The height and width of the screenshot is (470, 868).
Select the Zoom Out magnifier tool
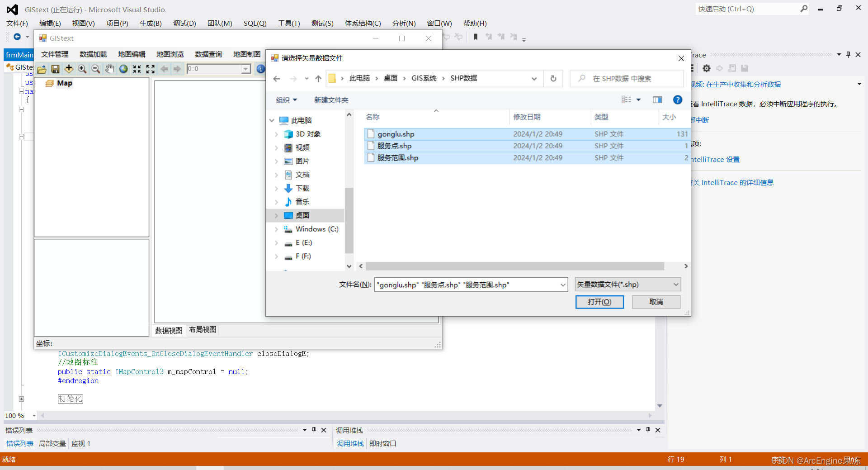(x=95, y=69)
